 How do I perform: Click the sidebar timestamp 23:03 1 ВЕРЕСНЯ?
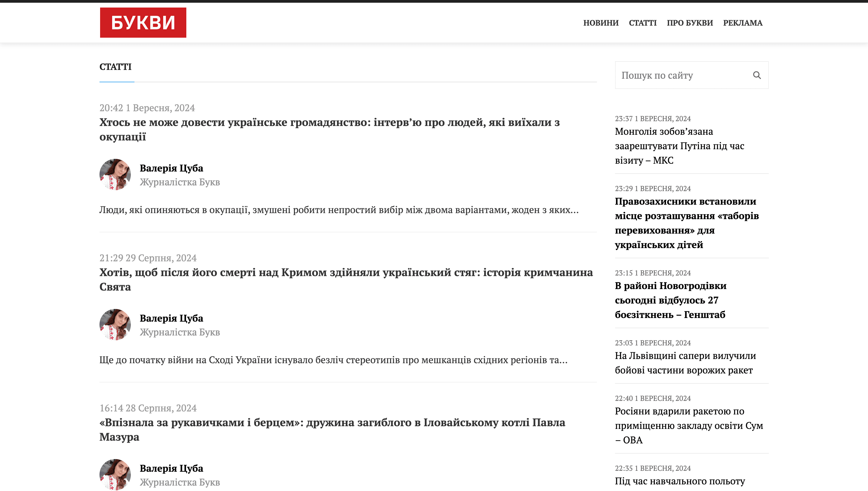653,343
